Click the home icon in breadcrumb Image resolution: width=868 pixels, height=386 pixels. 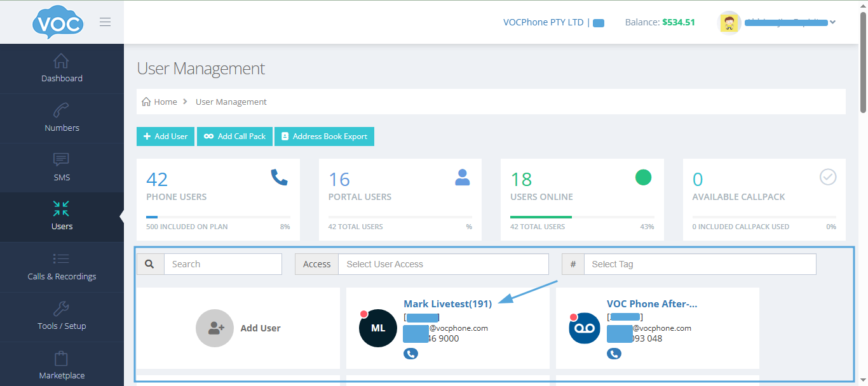click(146, 102)
